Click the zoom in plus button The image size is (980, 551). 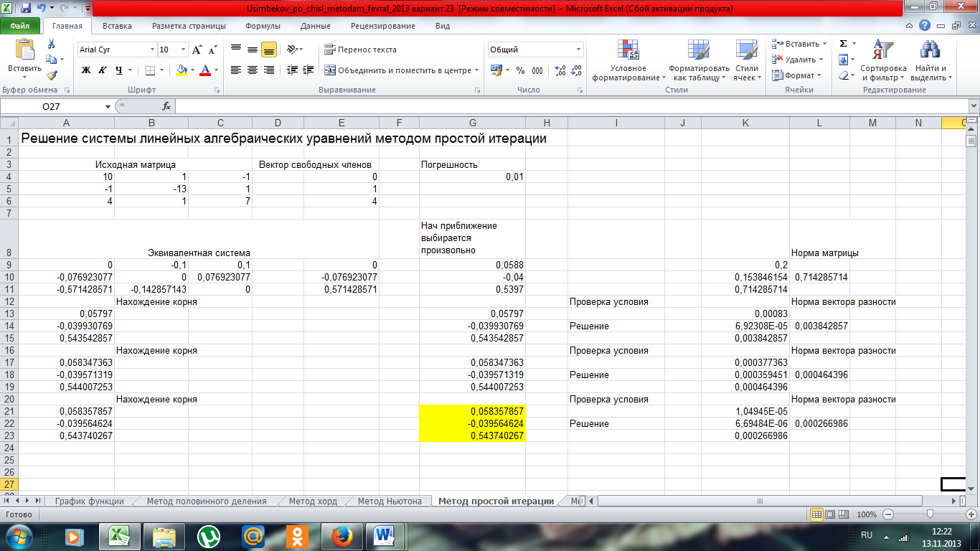971,514
